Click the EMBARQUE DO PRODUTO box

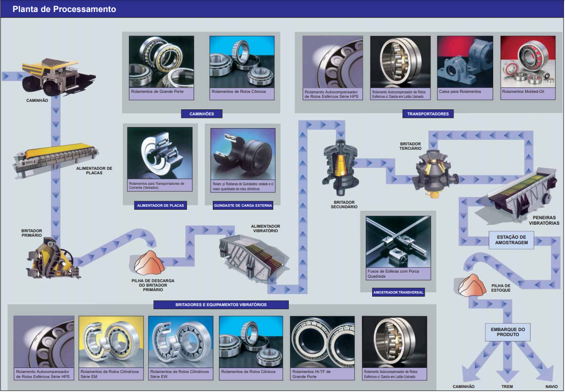508,332
